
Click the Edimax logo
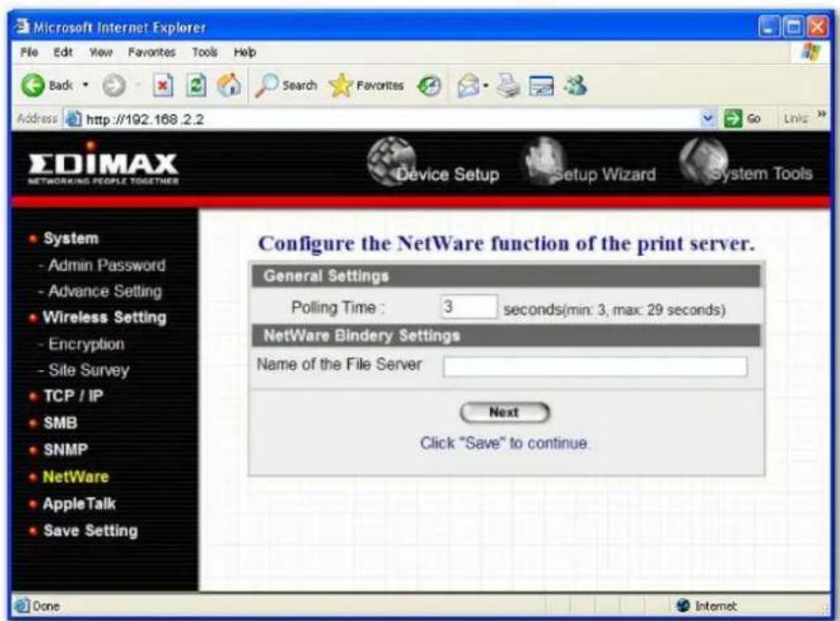click(x=103, y=162)
